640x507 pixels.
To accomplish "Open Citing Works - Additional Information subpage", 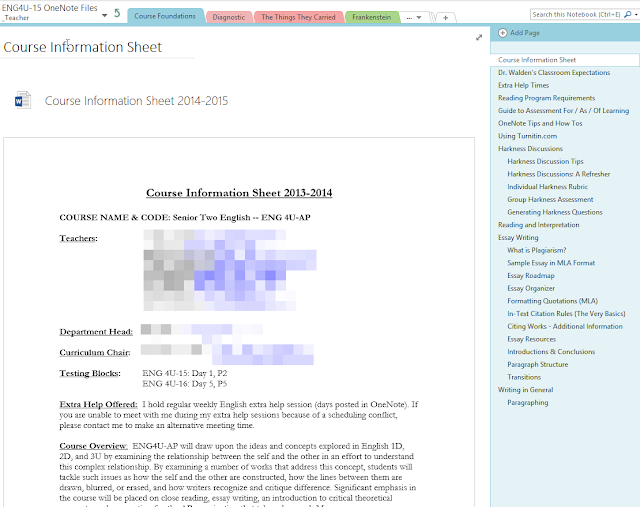I will [x=565, y=325].
